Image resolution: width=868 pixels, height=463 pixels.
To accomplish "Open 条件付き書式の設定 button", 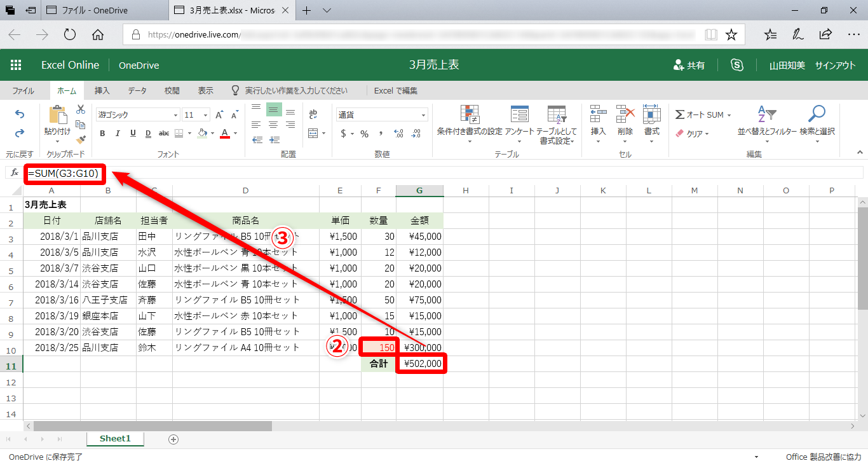I will pyautogui.click(x=470, y=124).
